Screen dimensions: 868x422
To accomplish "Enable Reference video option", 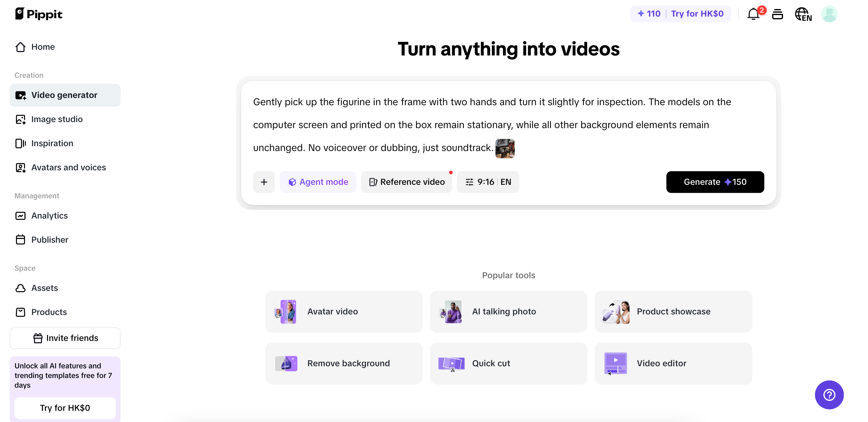I will pyautogui.click(x=406, y=182).
